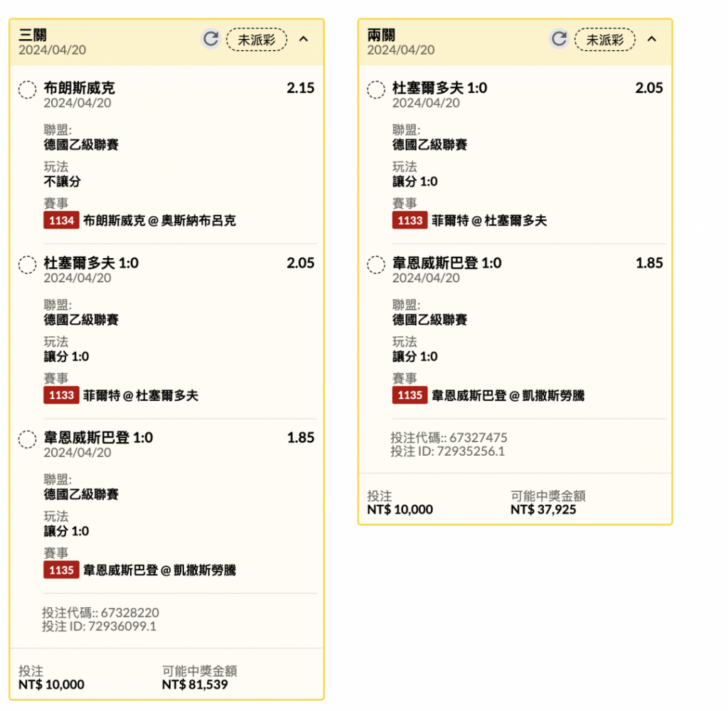The image size is (728, 711).
Task: Click stake NT$ 10,000 in 三關 slip
Action: (x=51, y=685)
